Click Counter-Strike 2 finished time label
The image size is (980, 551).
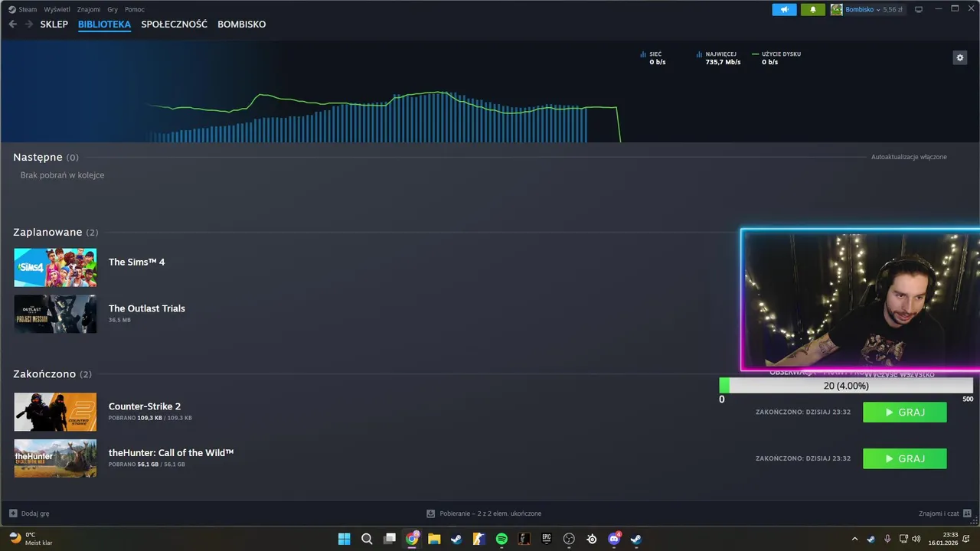pyautogui.click(x=803, y=412)
